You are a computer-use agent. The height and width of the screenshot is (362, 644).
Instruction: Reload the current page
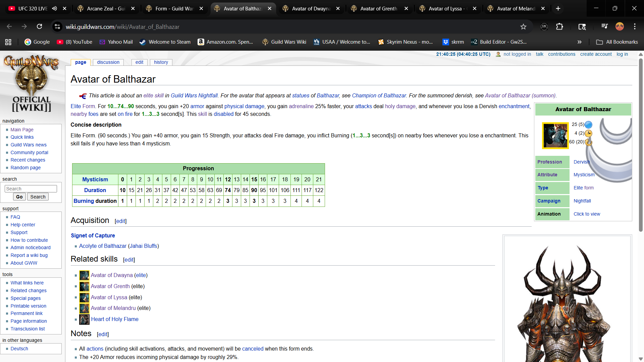pyautogui.click(x=39, y=27)
